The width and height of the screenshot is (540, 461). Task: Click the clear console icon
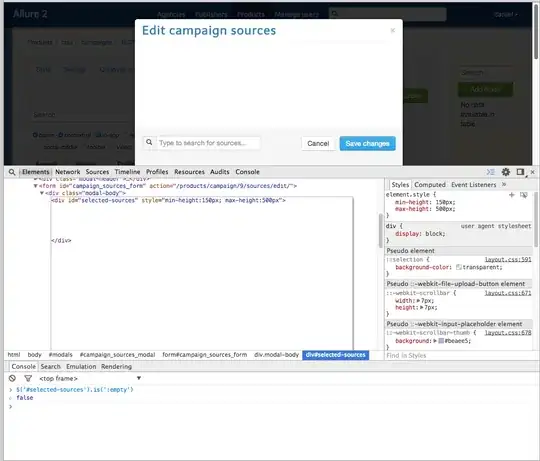(x=12, y=378)
